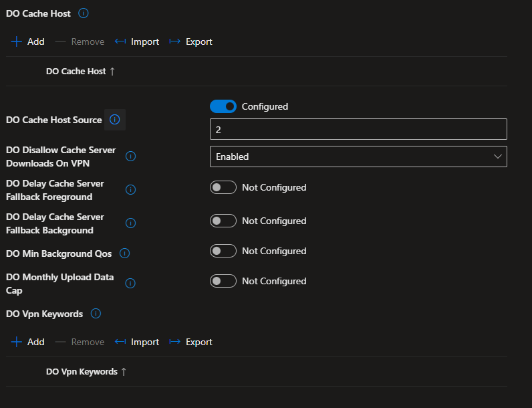Export DO Vpn Keywords list
532x408 pixels.
click(x=190, y=342)
